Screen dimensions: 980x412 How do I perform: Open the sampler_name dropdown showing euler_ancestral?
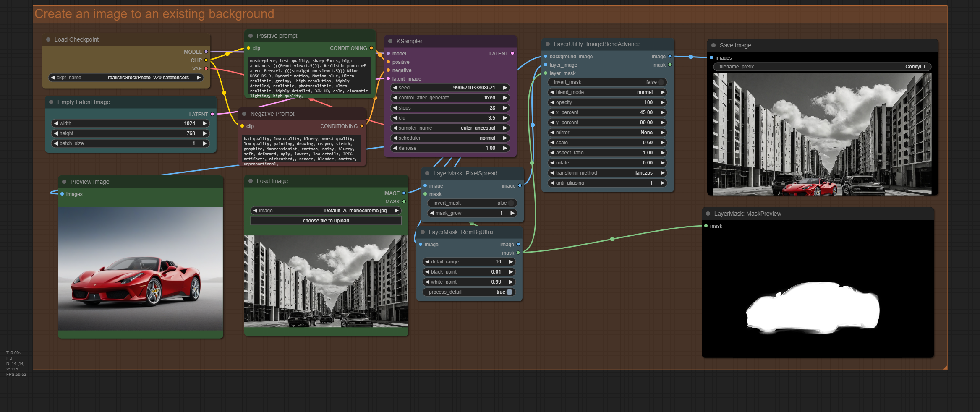pos(450,128)
